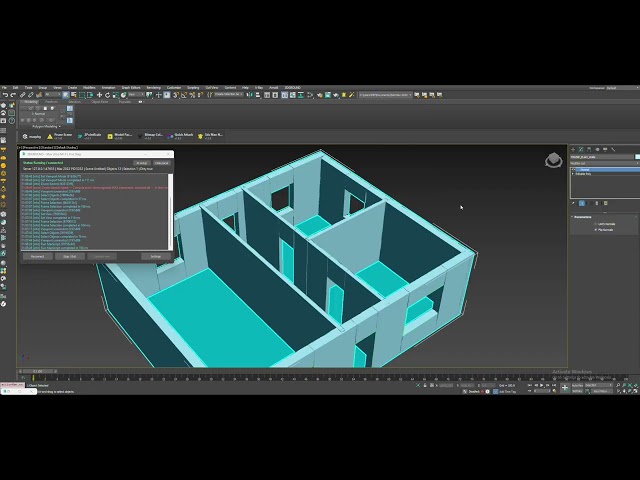Open the 3DGROUND menu
Screen dimensions: 640x480
[x=292, y=87]
